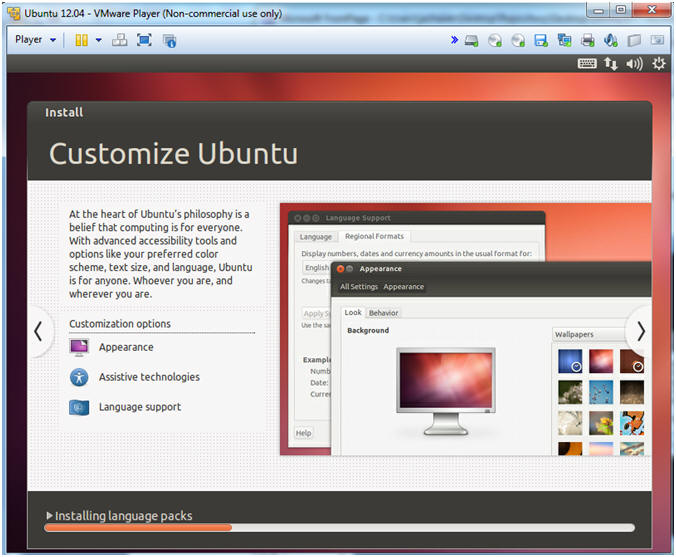
Task: Click the Install window title
Action: pos(64,113)
